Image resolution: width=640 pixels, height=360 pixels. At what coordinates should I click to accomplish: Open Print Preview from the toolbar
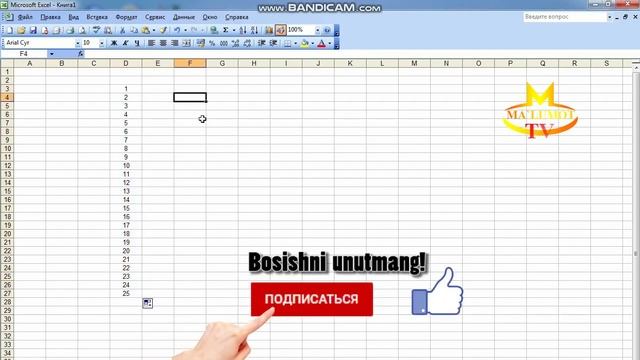tap(82, 30)
